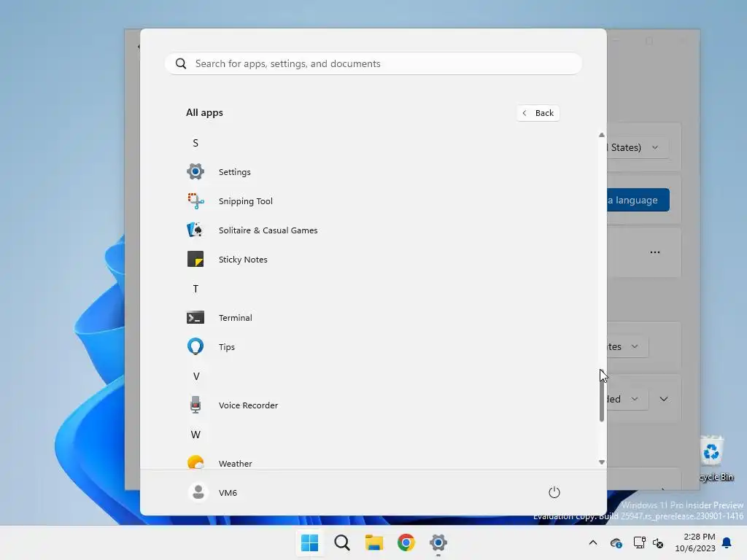Click the muted volume tray icon
This screenshot has height=560, width=747.
pyautogui.click(x=658, y=542)
